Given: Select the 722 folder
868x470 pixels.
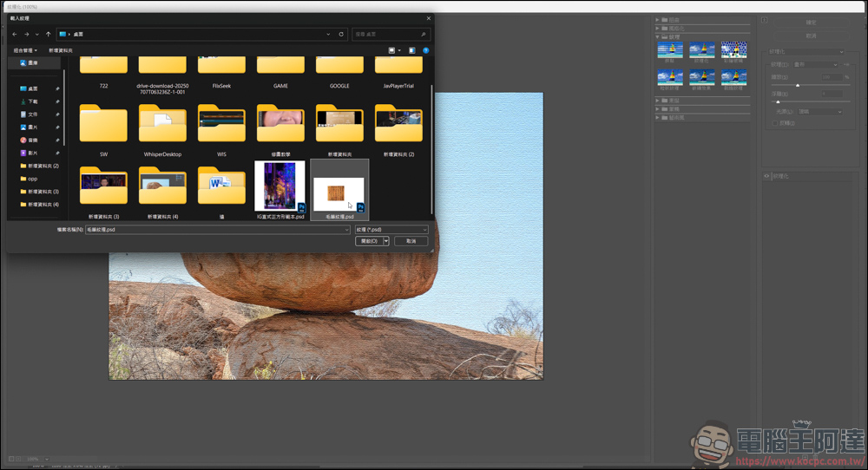Looking at the screenshot, I should [103, 73].
